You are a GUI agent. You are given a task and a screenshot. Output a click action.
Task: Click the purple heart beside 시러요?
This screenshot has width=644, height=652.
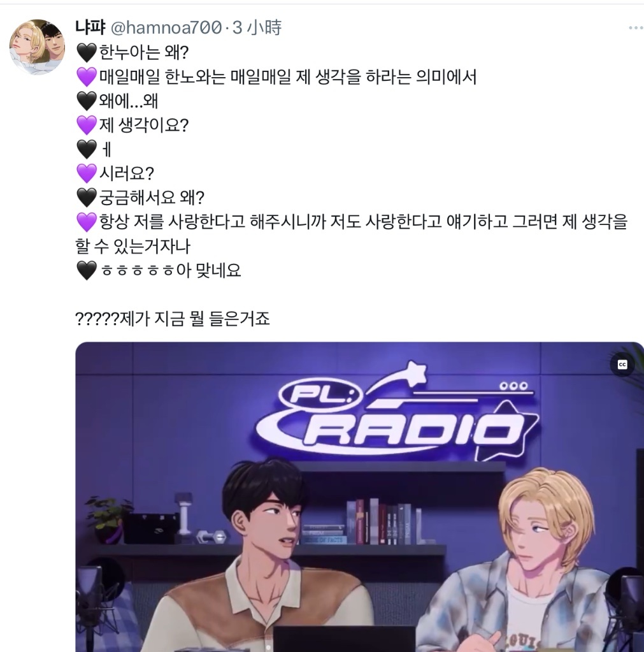[87, 173]
